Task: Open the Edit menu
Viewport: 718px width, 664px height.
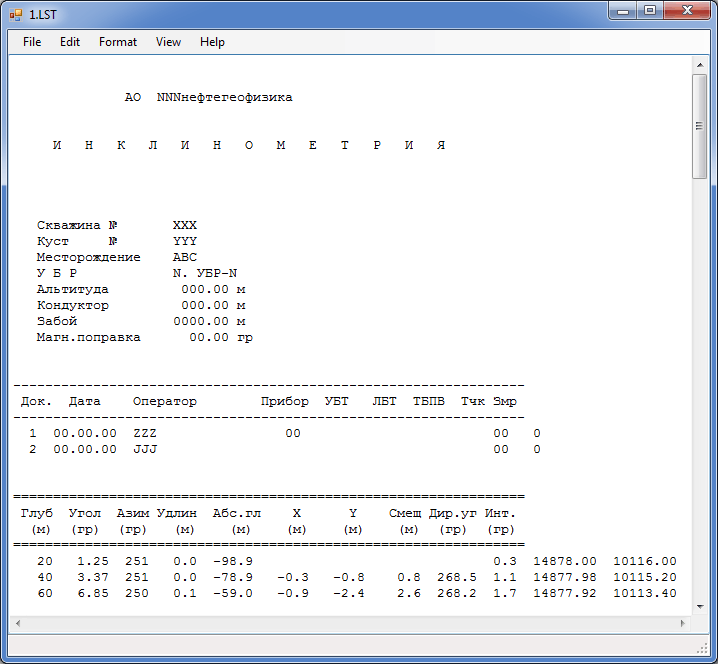Action: click(x=70, y=42)
